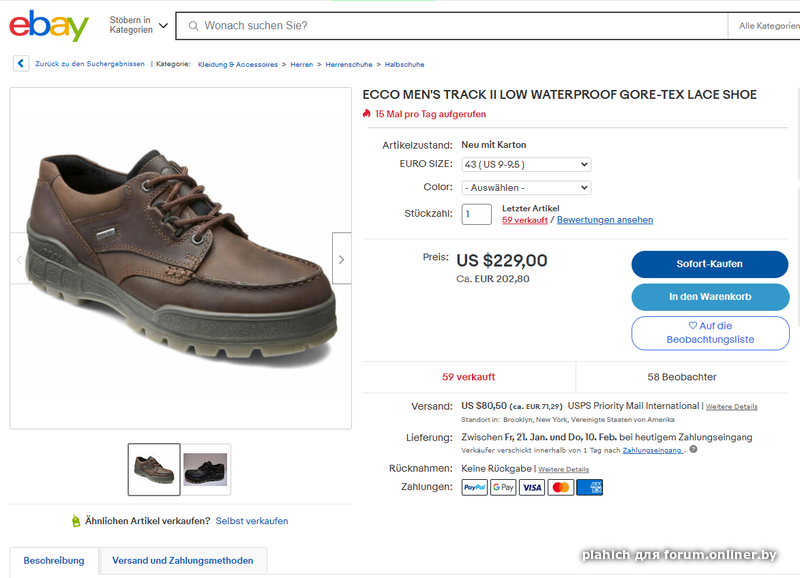Click the Mastercard payment icon
This screenshot has width=800, height=578.
pyautogui.click(x=561, y=487)
